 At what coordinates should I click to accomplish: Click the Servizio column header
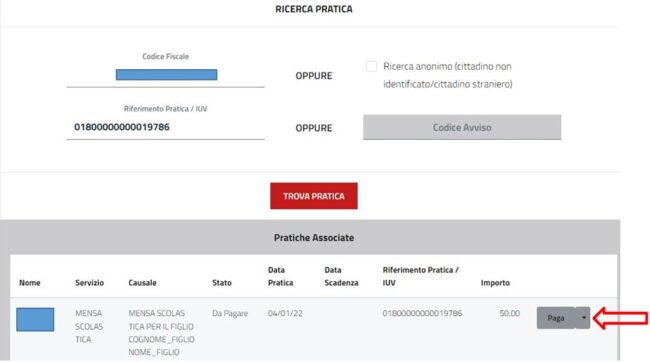coord(90,283)
